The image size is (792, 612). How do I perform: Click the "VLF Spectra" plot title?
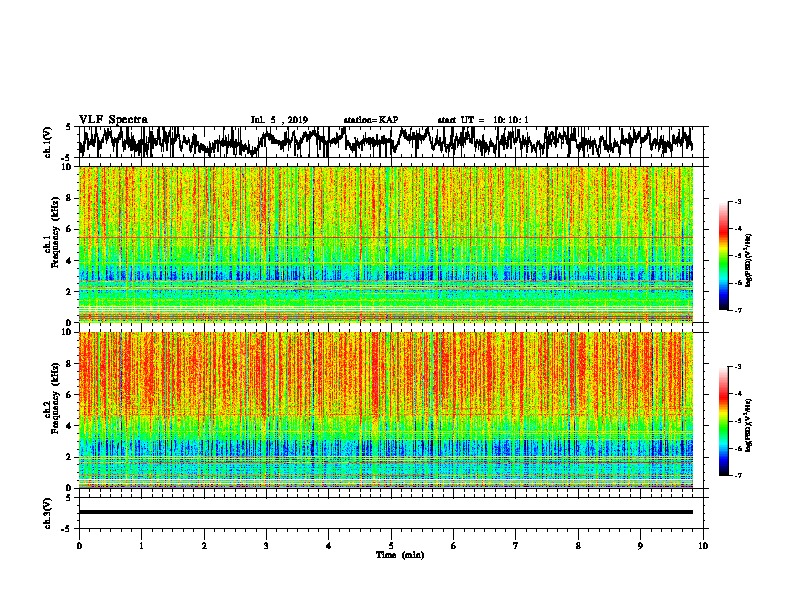pos(113,120)
